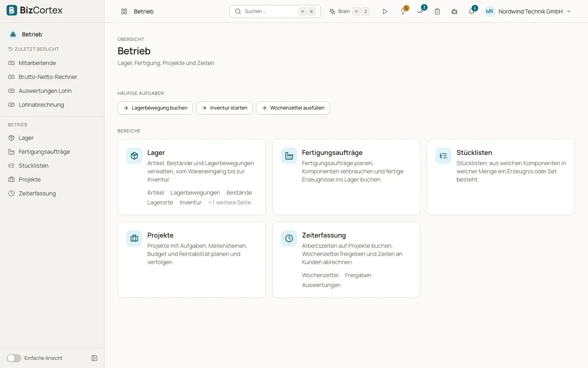Click the MR user avatar
588x368 pixels.
(490, 11)
